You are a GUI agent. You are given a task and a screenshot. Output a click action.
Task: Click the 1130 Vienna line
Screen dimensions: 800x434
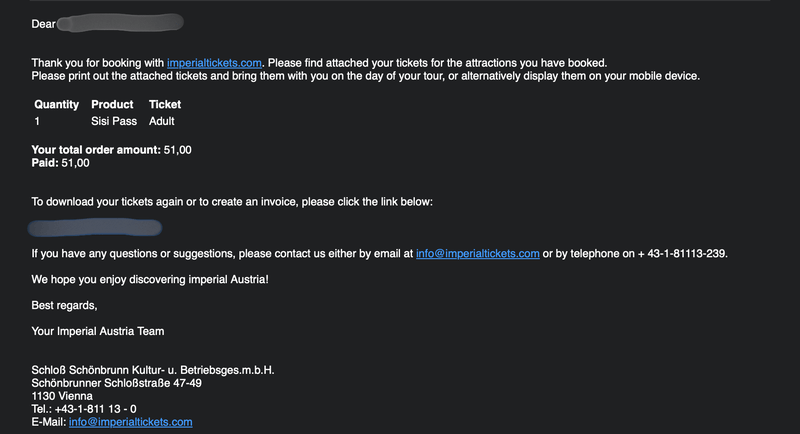[x=62, y=396]
